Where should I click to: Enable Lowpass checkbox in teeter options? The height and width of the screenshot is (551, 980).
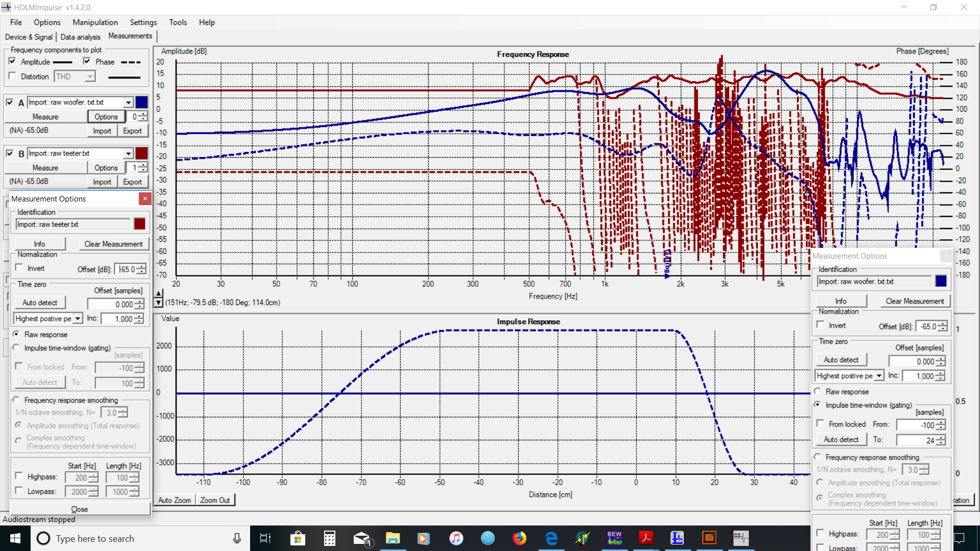tap(19, 491)
